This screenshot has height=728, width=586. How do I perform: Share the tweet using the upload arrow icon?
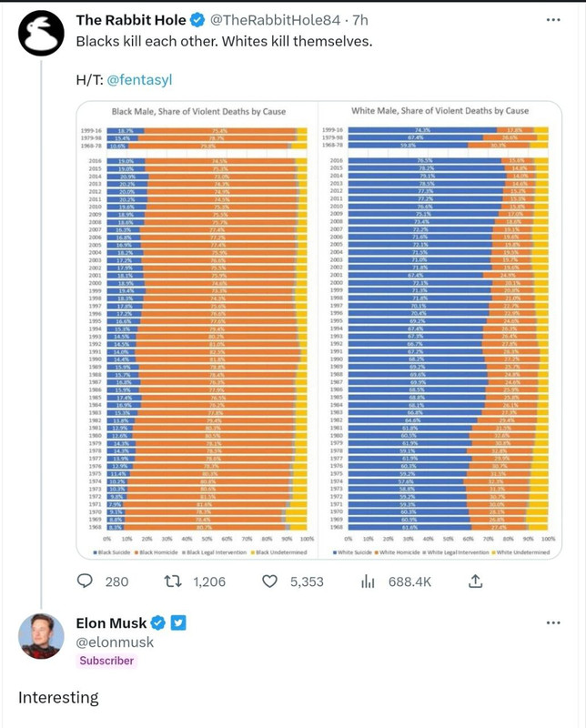pyautogui.click(x=474, y=581)
